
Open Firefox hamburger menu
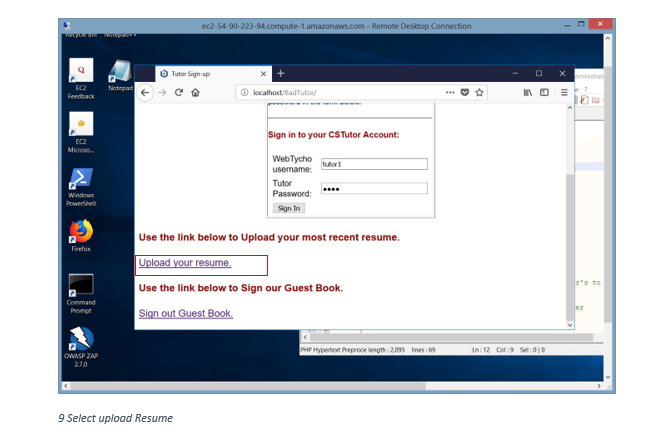(564, 93)
